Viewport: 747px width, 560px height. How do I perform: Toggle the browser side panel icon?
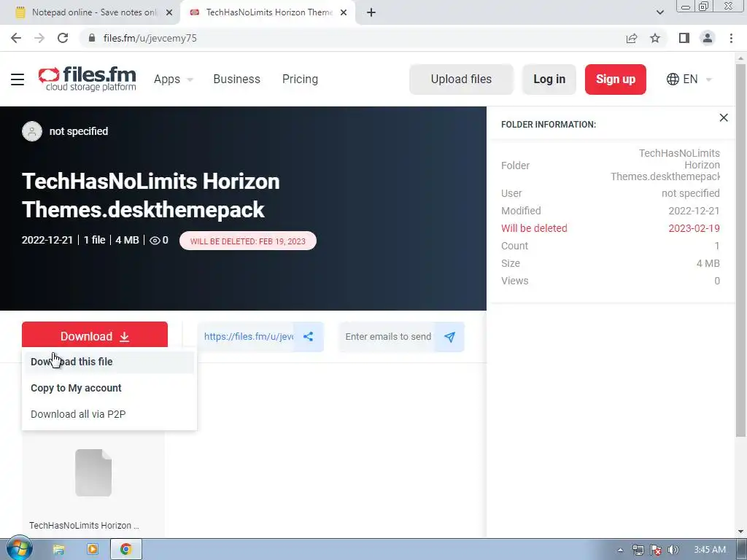(684, 38)
